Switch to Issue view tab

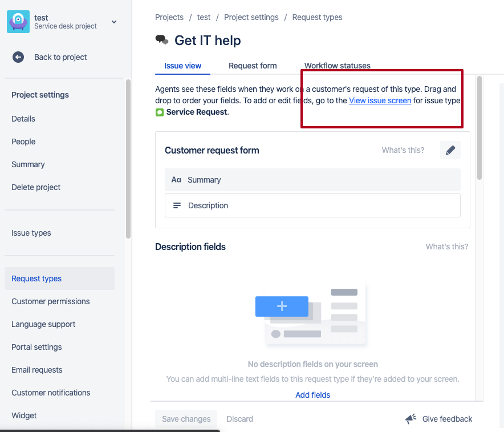click(182, 66)
